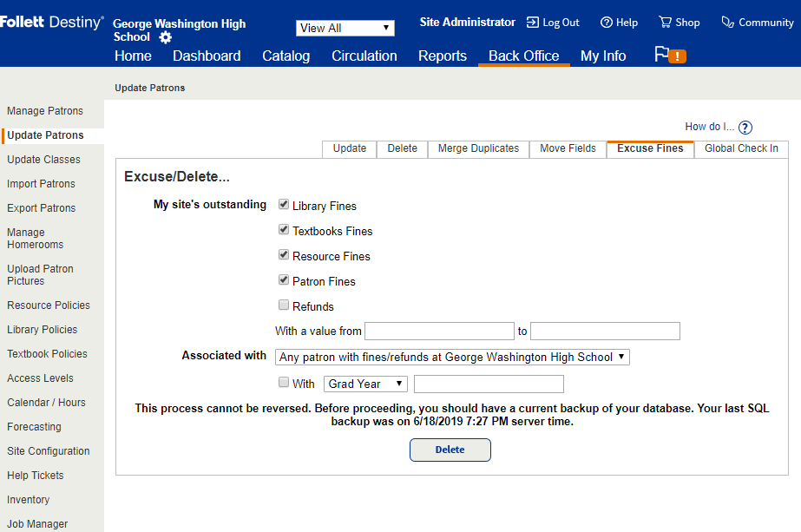Open the View All dropdown

click(x=345, y=29)
